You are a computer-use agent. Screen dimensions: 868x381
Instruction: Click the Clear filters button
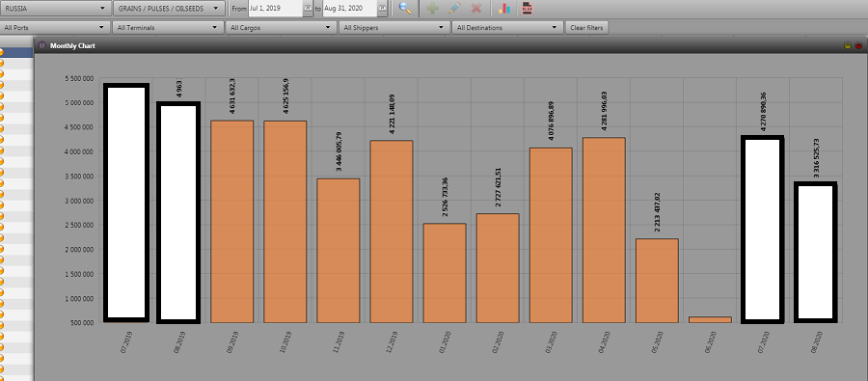coord(586,27)
